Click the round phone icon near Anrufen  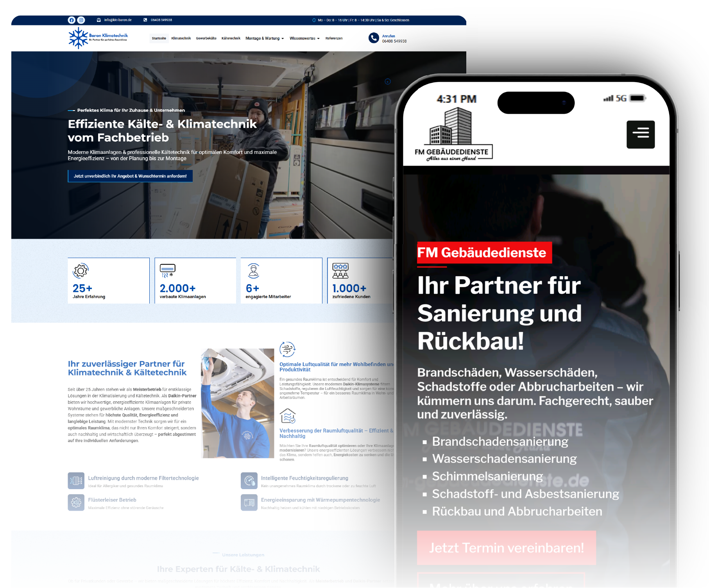[x=374, y=38]
